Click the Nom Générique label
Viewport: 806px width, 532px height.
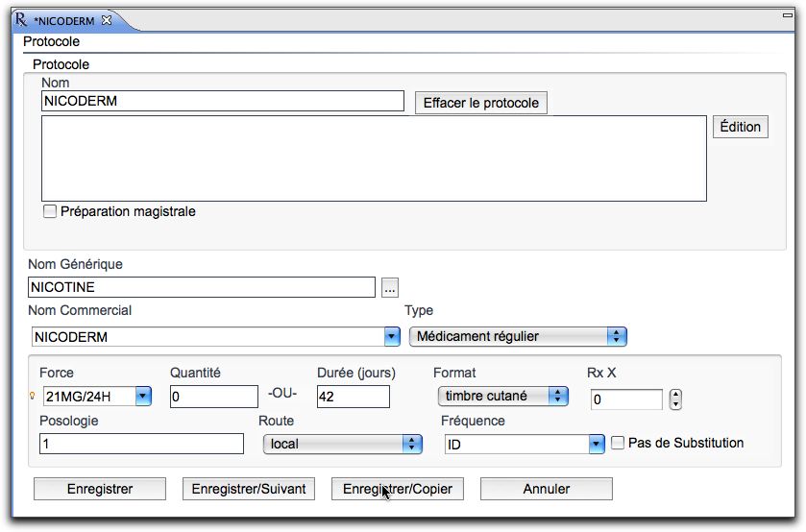coord(76,264)
